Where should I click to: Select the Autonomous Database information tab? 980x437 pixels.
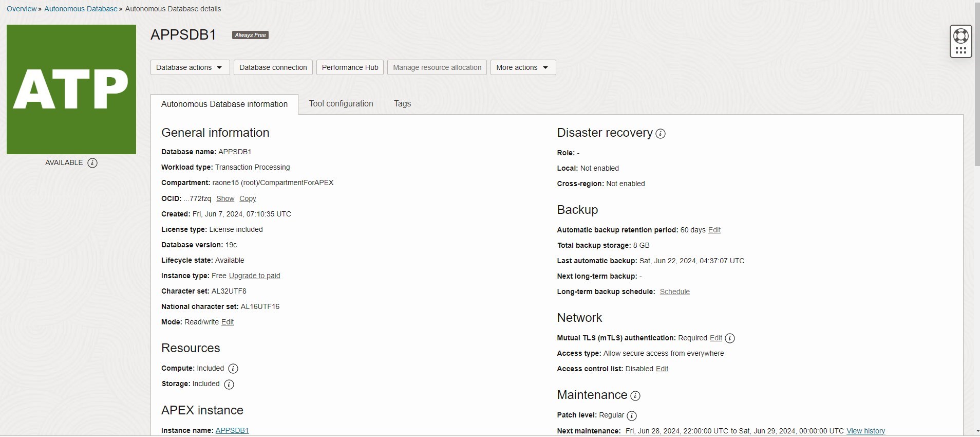click(224, 104)
